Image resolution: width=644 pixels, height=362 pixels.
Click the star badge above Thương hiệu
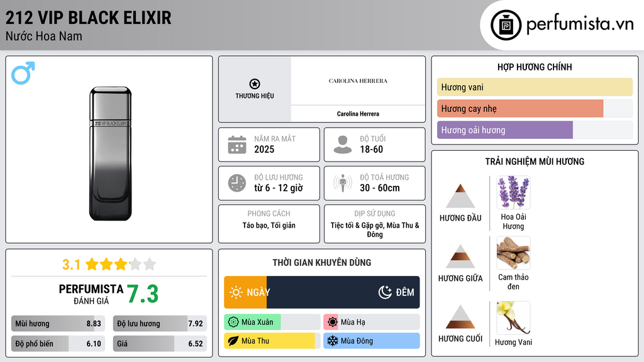[x=254, y=84]
